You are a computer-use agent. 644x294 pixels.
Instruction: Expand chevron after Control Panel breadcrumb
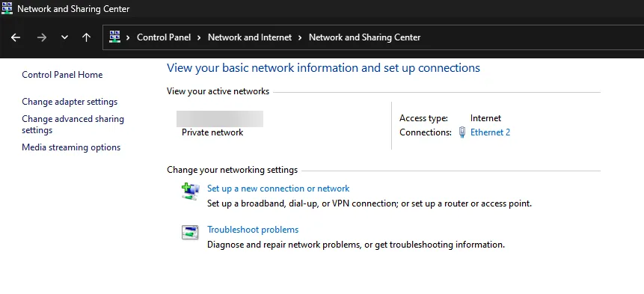[199, 37]
